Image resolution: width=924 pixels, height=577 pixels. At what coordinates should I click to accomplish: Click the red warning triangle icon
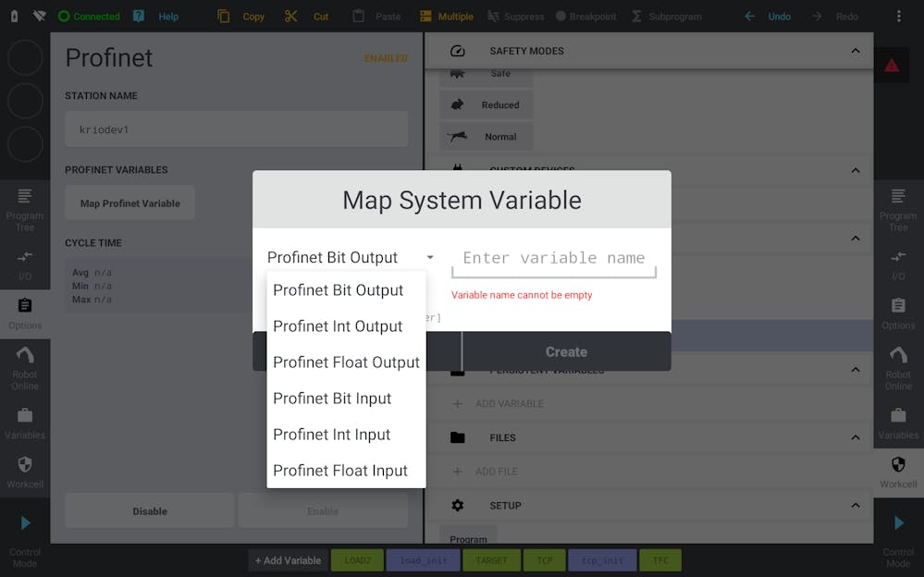(892, 66)
